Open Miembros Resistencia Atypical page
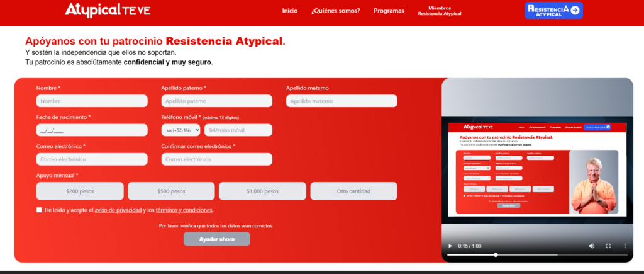Image resolution: width=644 pixels, height=274 pixels. pyautogui.click(x=440, y=11)
